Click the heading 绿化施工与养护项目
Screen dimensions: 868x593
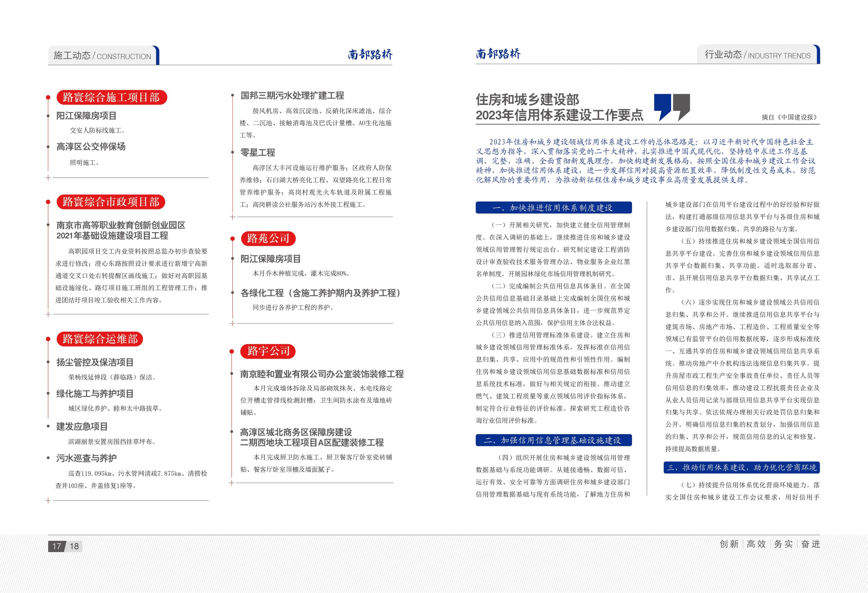(95, 394)
